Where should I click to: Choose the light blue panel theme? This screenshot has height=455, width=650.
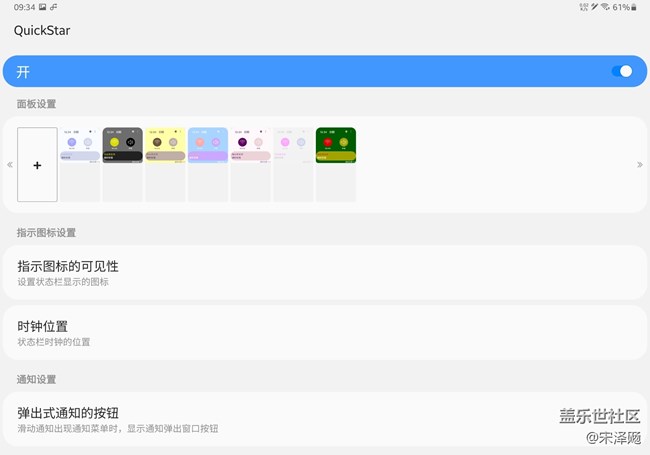(208, 165)
